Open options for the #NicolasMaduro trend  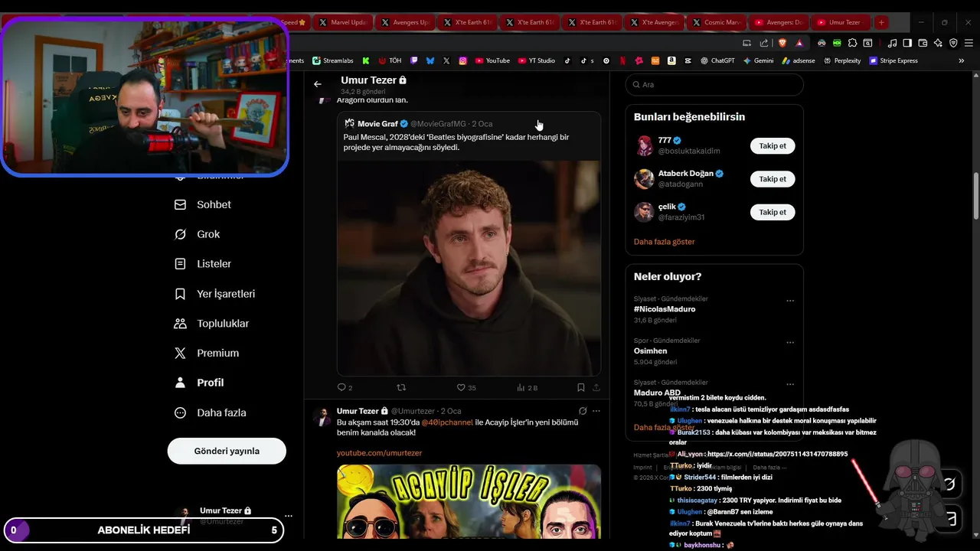(x=790, y=301)
